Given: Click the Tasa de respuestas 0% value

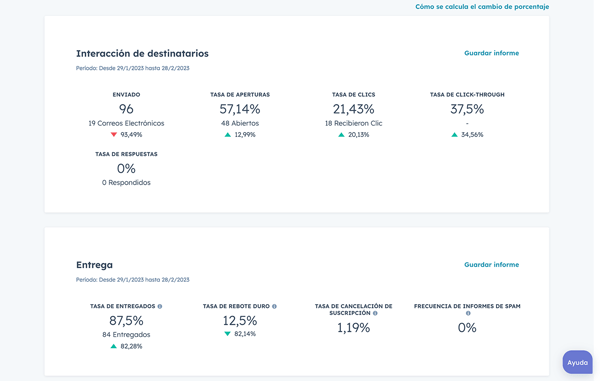Looking at the screenshot, I should (126, 168).
